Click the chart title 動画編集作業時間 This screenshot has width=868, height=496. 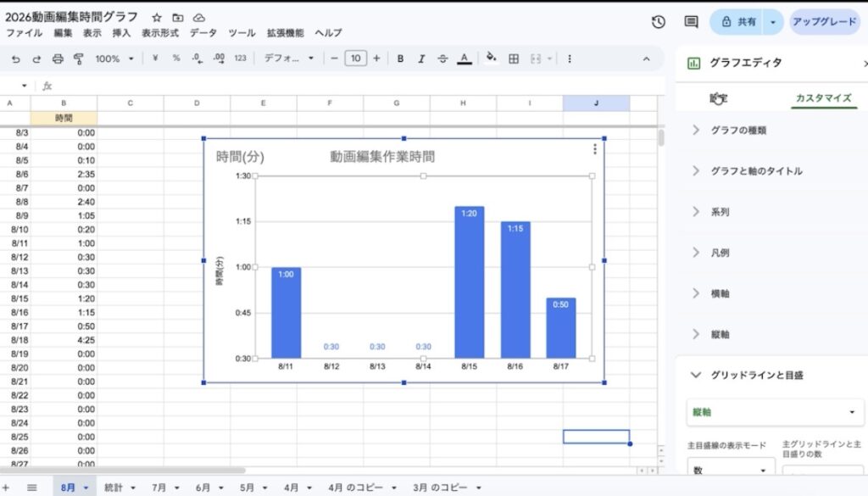tap(382, 157)
